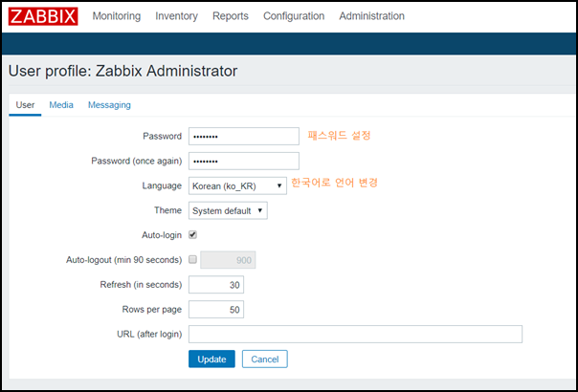Screen dimensions: 578x392
Task: Click the Cancel button
Action: tap(265, 359)
